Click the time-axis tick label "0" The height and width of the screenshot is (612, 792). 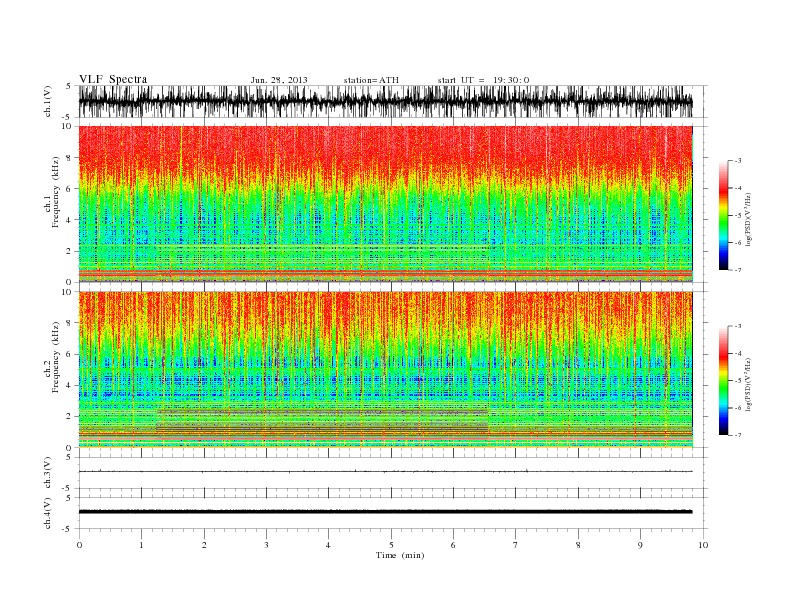(x=79, y=545)
